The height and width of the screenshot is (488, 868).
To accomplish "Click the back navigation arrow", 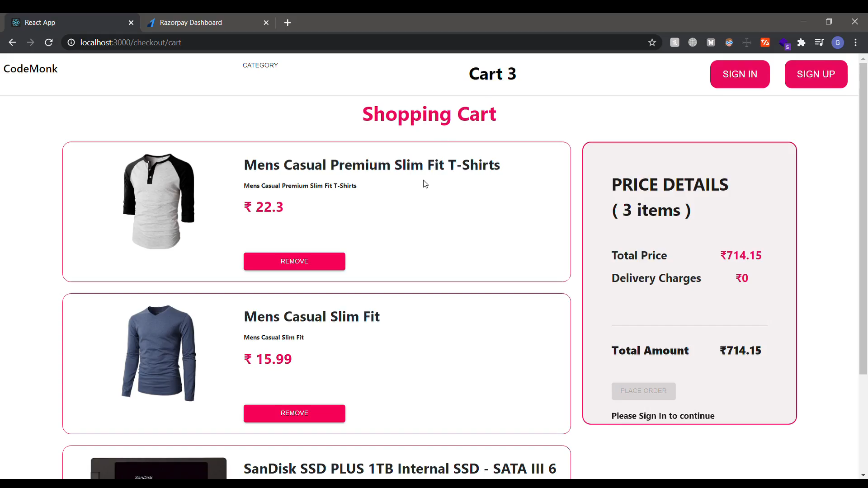I will 12,42.
